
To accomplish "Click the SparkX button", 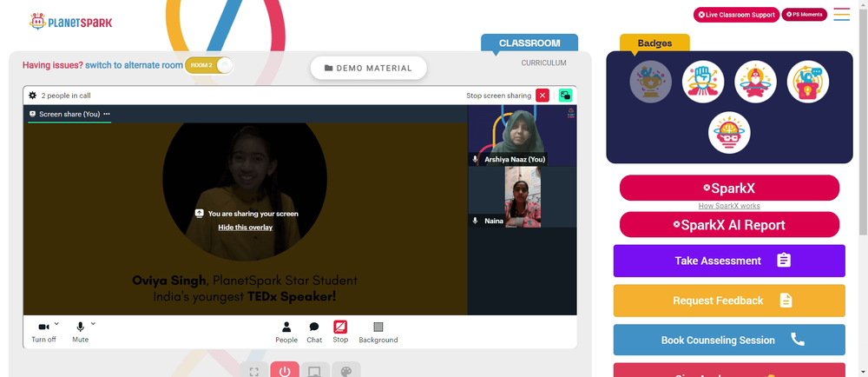I will point(729,188).
